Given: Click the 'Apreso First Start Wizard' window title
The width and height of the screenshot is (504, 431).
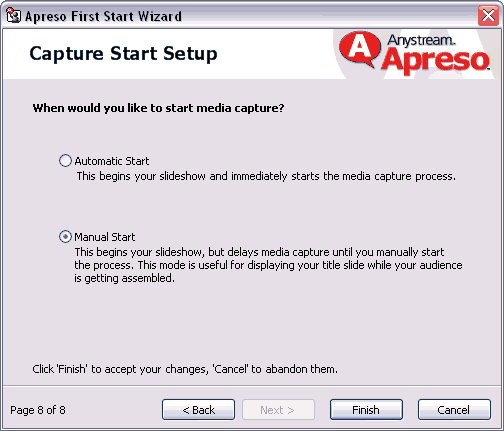Looking at the screenshot, I should pos(103,16).
